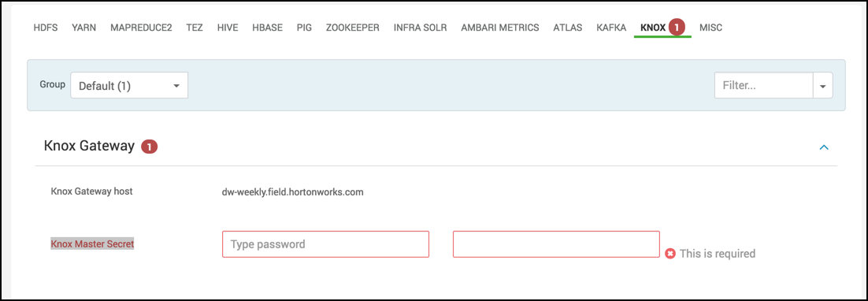This screenshot has height=301, width=868.
Task: Click the confirm password field
Action: [556, 244]
